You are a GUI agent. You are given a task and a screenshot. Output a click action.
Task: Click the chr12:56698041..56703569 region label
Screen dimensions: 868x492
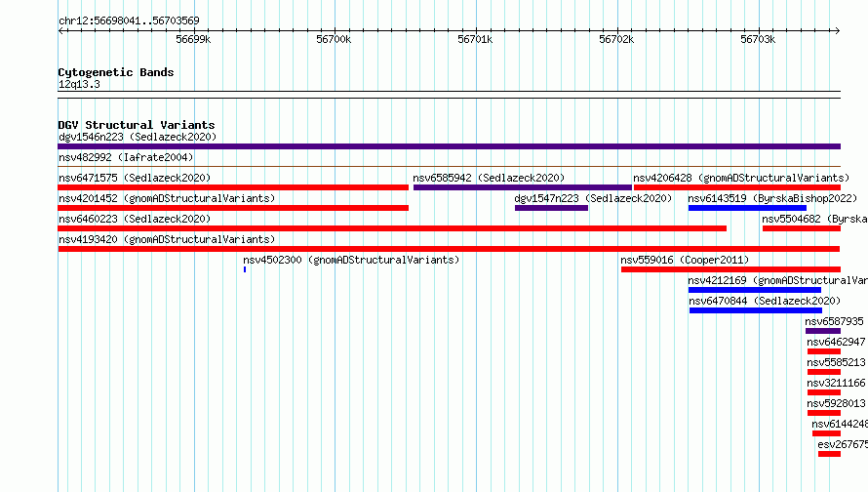click(x=129, y=20)
